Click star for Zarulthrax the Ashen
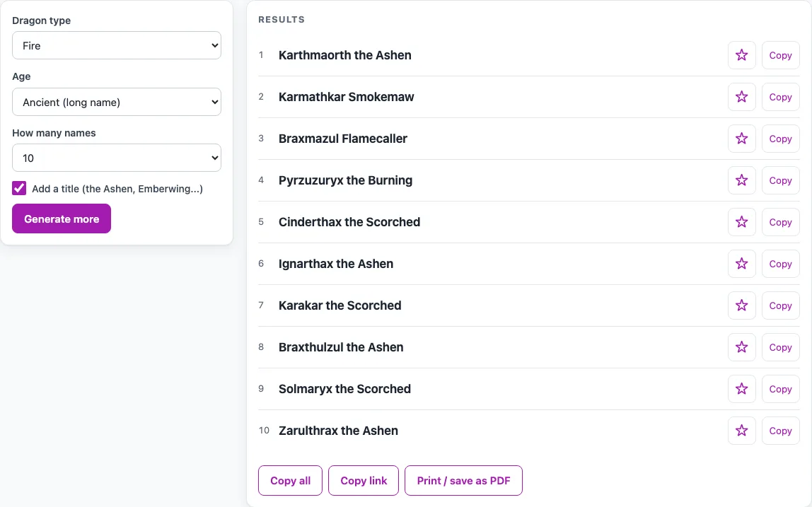The height and width of the screenshot is (507, 812). (741, 431)
